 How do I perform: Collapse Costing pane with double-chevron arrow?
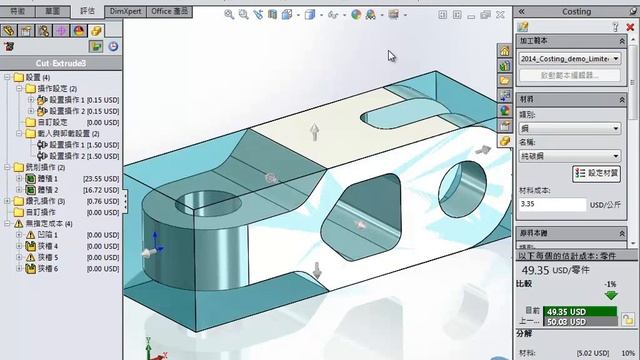click(x=522, y=11)
